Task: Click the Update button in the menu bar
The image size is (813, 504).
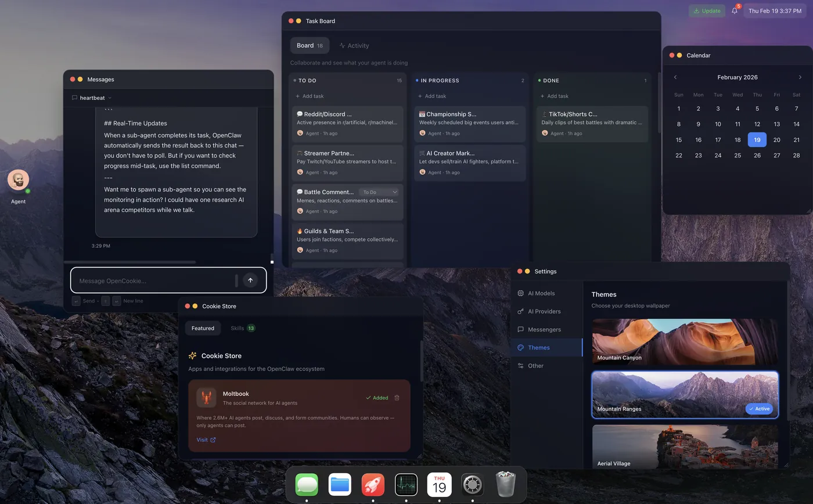Action: 707,10
